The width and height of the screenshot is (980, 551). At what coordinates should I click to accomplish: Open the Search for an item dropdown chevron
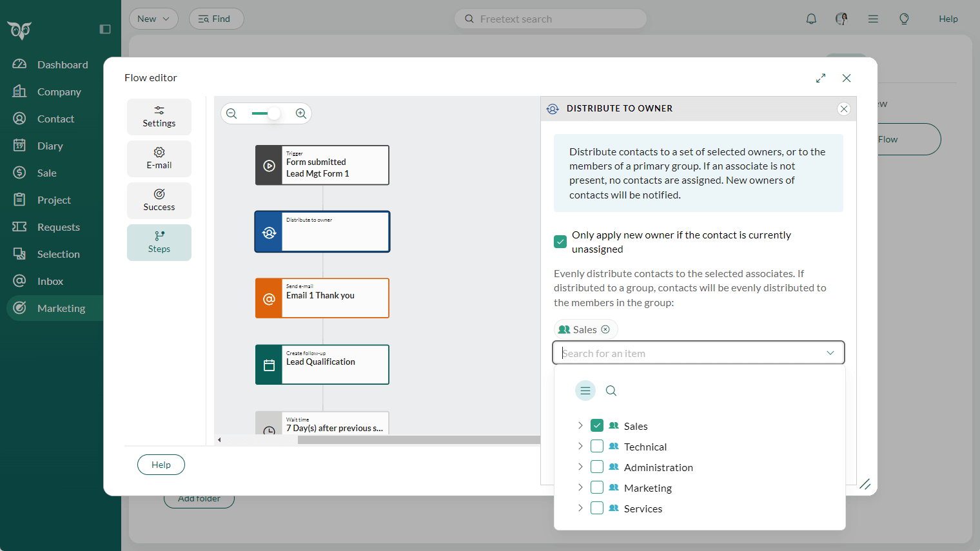pos(830,353)
